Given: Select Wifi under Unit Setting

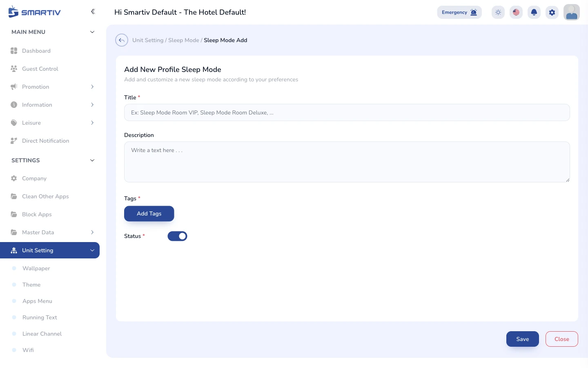Looking at the screenshot, I should 28,350.
